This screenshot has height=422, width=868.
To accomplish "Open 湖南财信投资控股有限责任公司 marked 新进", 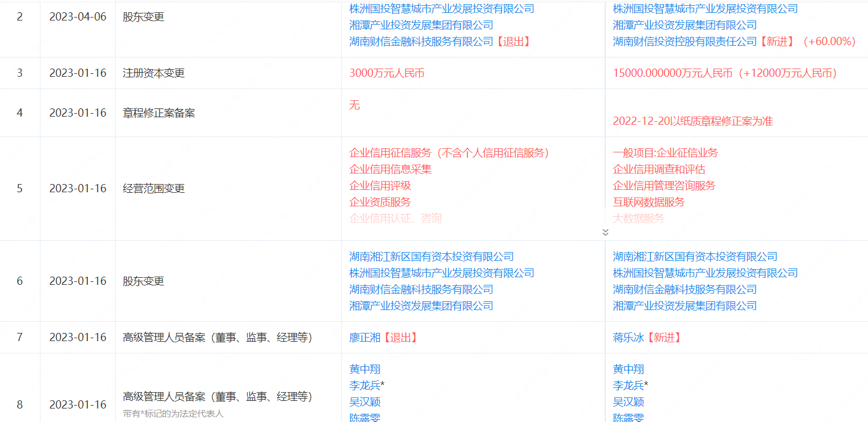I will pyautogui.click(x=685, y=42).
